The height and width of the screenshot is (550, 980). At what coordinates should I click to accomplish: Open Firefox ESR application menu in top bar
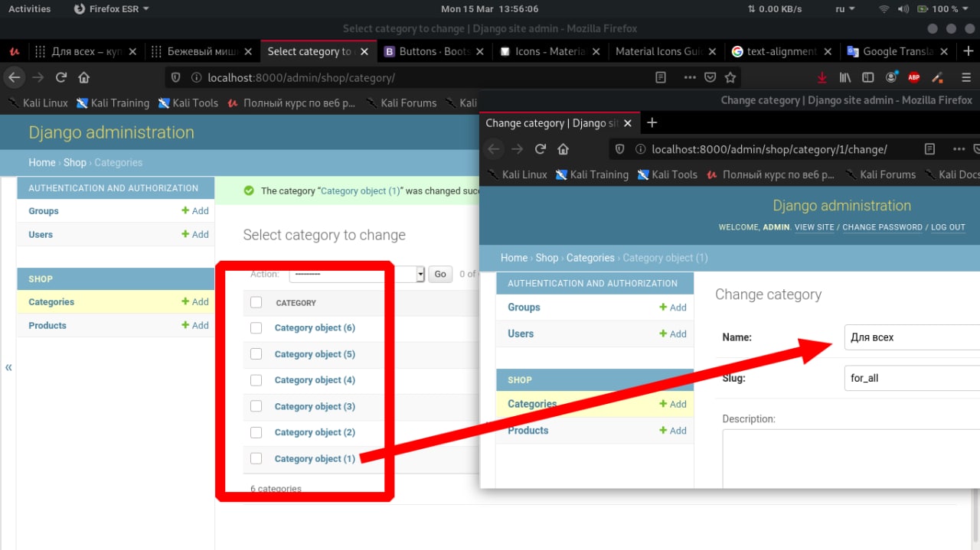(112, 9)
